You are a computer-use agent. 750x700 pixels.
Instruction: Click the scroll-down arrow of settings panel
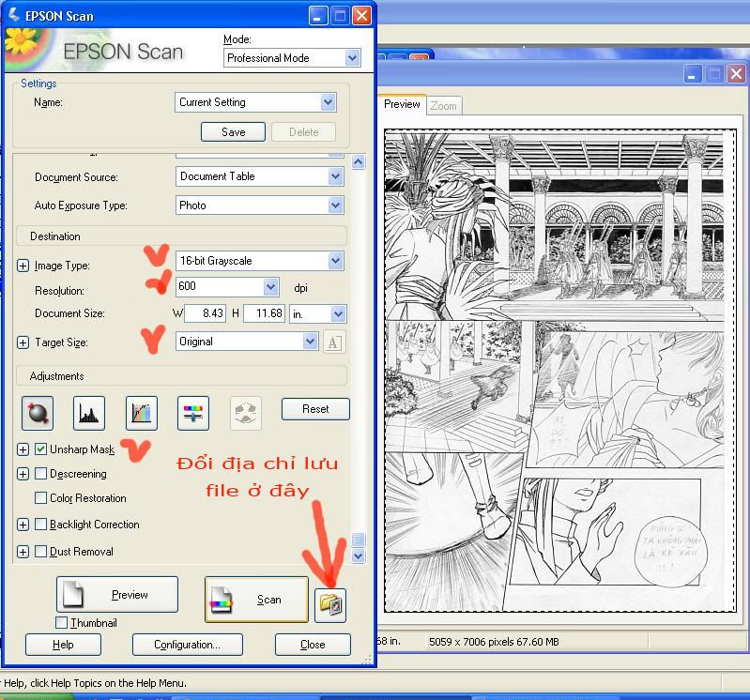359,555
